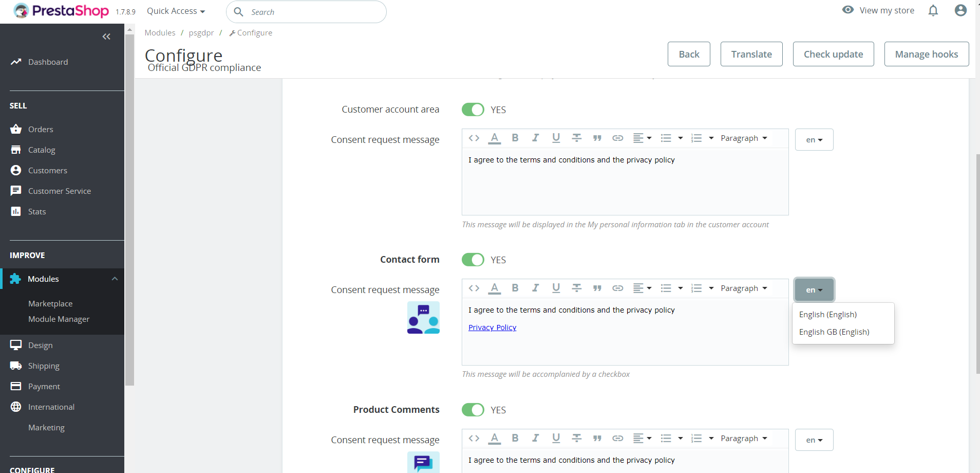This screenshot has width=980, height=473.
Task: Open text color picker in Contact form editor
Action: point(494,288)
